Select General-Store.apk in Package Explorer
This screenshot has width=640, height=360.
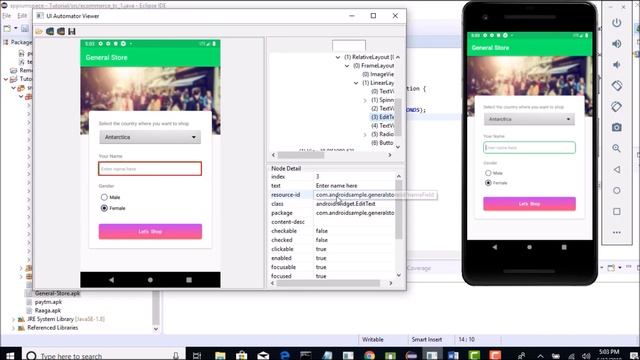click(57, 293)
